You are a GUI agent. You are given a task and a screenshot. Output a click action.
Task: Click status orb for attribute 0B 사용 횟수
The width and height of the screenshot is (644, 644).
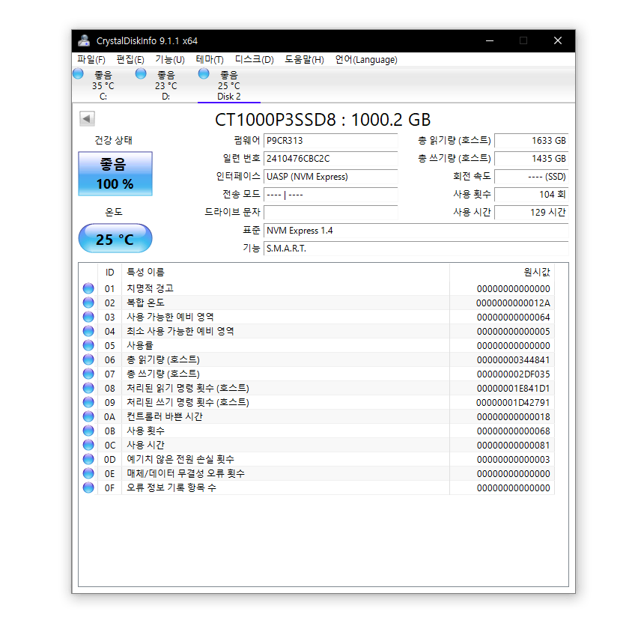pyautogui.click(x=88, y=431)
